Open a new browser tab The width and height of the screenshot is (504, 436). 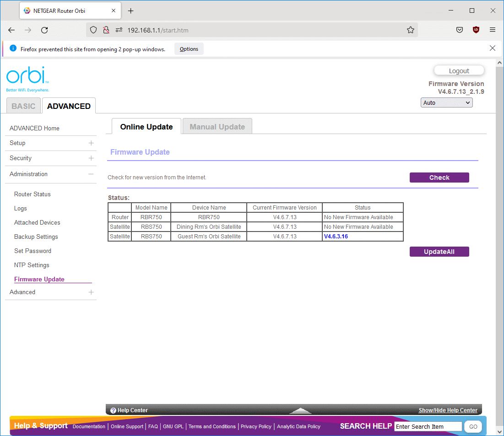click(x=131, y=11)
